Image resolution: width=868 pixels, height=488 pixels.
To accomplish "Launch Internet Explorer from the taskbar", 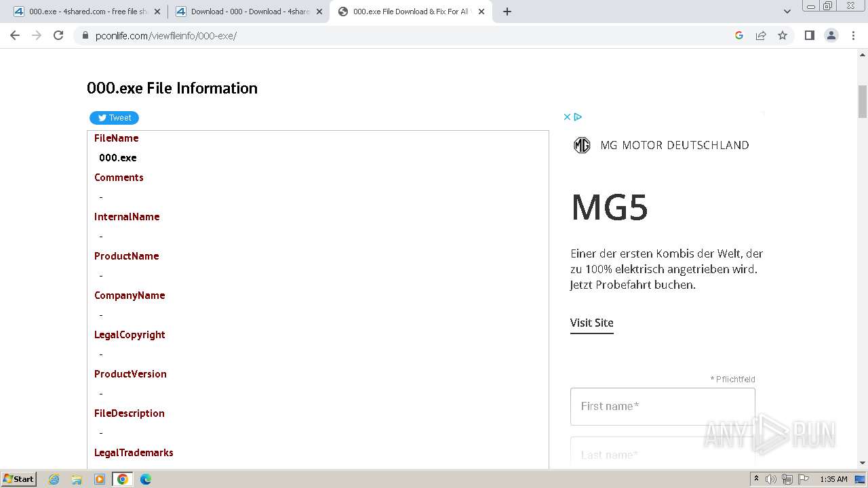I will 54,479.
